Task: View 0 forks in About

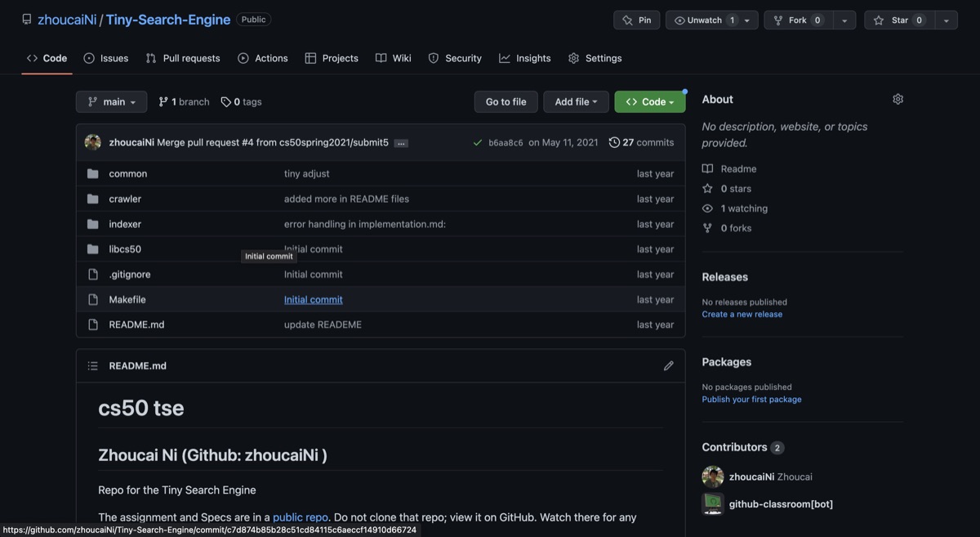Action: (727, 228)
